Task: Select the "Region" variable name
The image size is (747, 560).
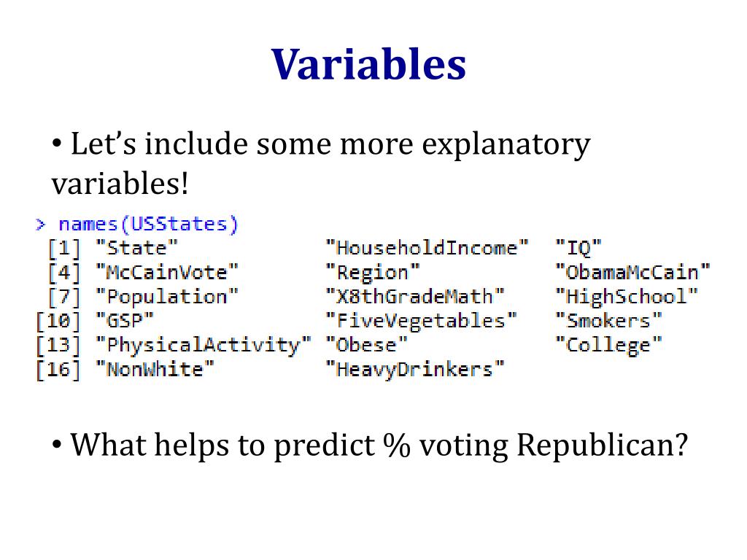Action: tap(373, 273)
